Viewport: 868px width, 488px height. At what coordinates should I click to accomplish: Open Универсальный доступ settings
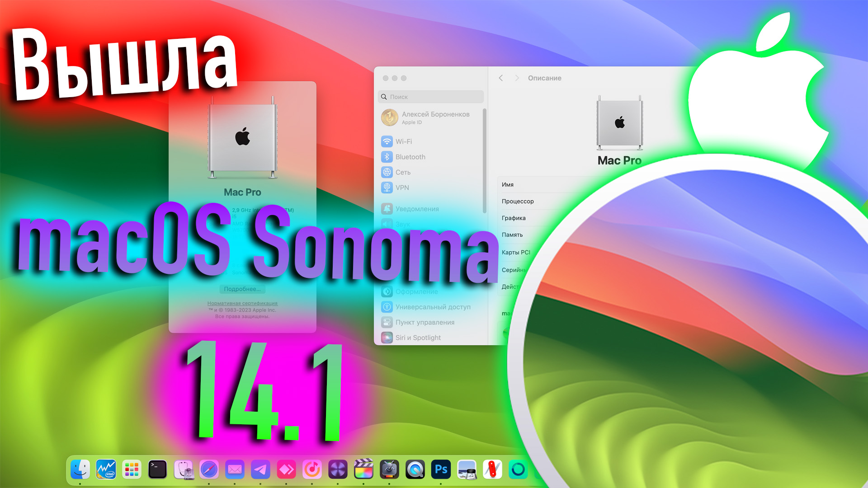433,306
